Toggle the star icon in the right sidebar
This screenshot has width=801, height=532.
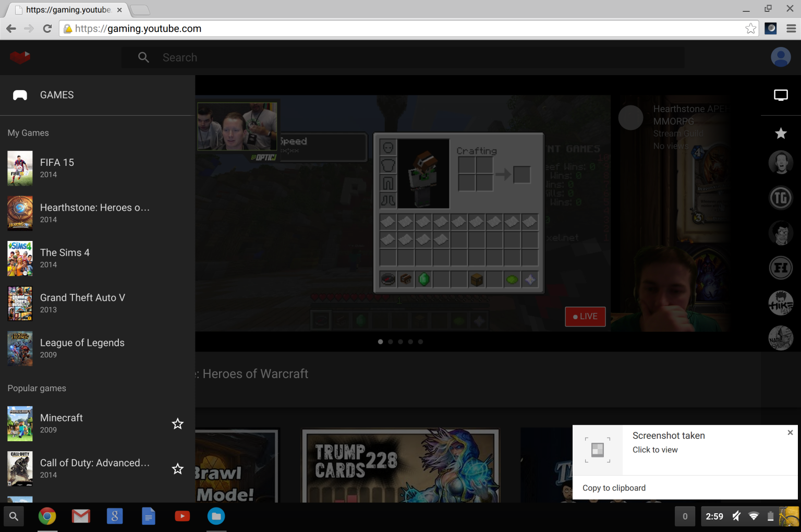coord(781,134)
